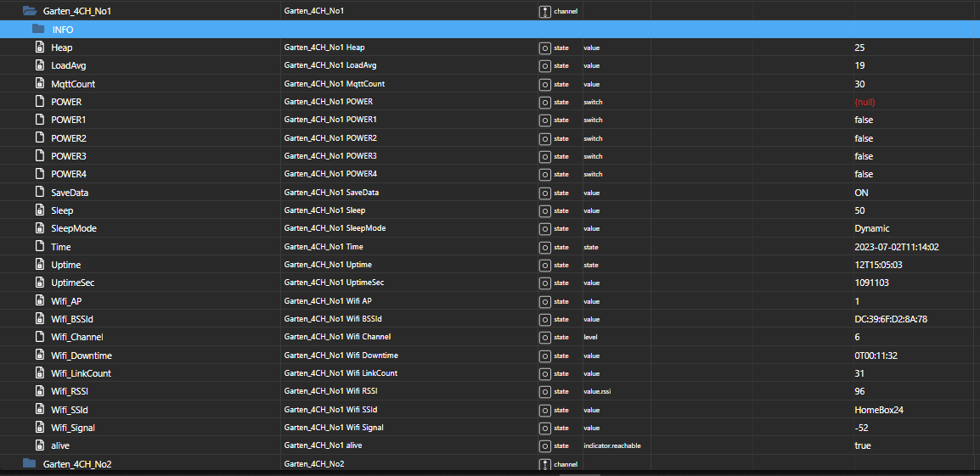Click the POWER4 file icon
Screen dimensions: 980x476
point(39,174)
